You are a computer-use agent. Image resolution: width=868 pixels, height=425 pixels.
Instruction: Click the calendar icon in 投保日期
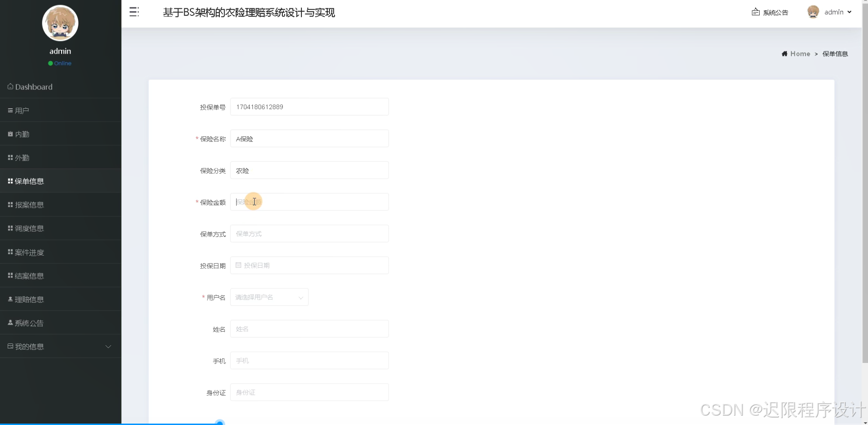pos(238,265)
